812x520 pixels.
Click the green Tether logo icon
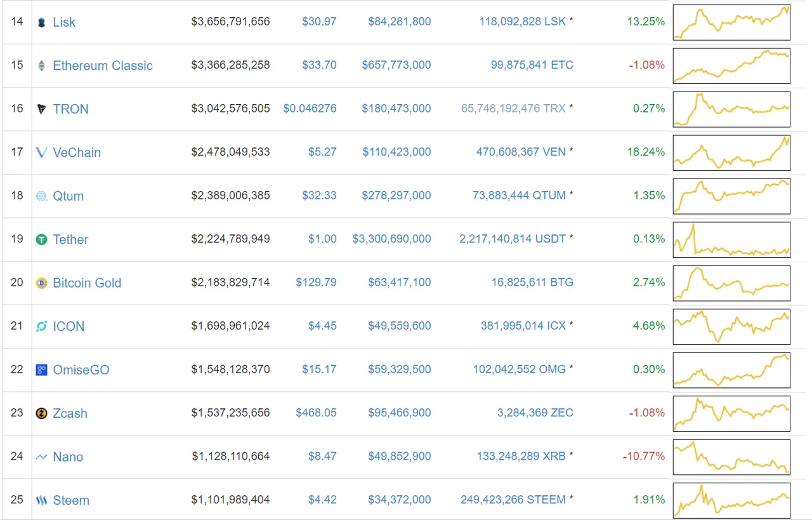[41, 239]
